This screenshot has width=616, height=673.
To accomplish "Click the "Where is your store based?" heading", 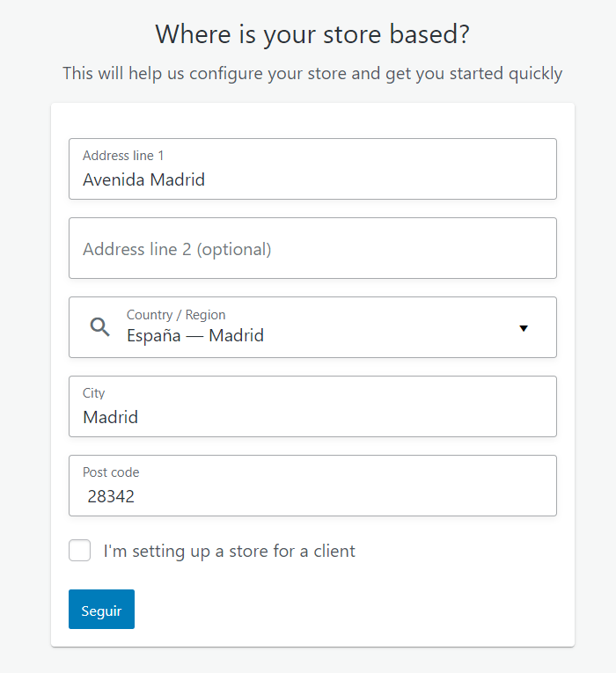I will point(312,34).
